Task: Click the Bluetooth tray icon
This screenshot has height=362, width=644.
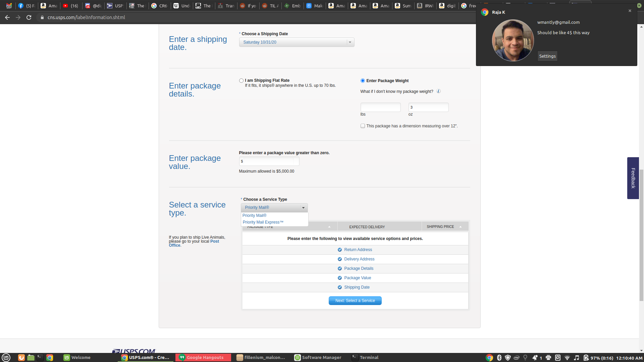Action: point(499,358)
